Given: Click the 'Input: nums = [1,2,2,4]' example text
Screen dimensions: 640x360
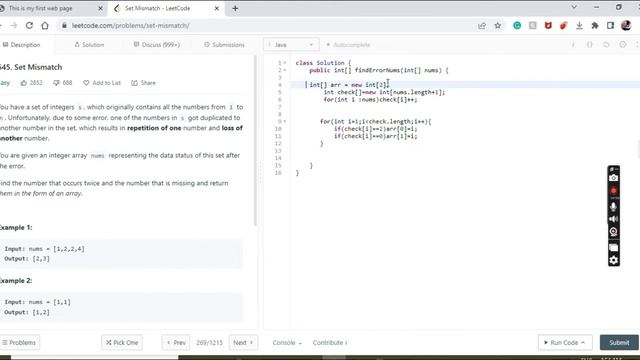Looking at the screenshot, I should (44, 249).
